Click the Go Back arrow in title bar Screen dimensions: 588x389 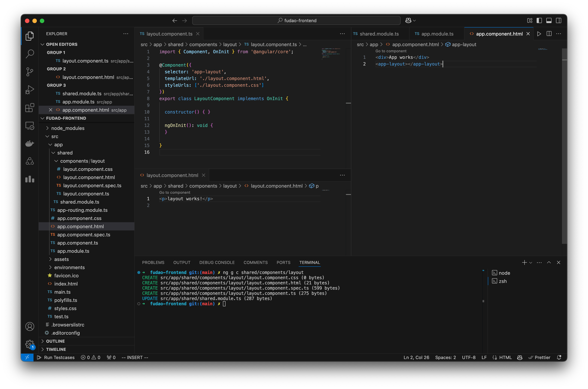pos(175,21)
